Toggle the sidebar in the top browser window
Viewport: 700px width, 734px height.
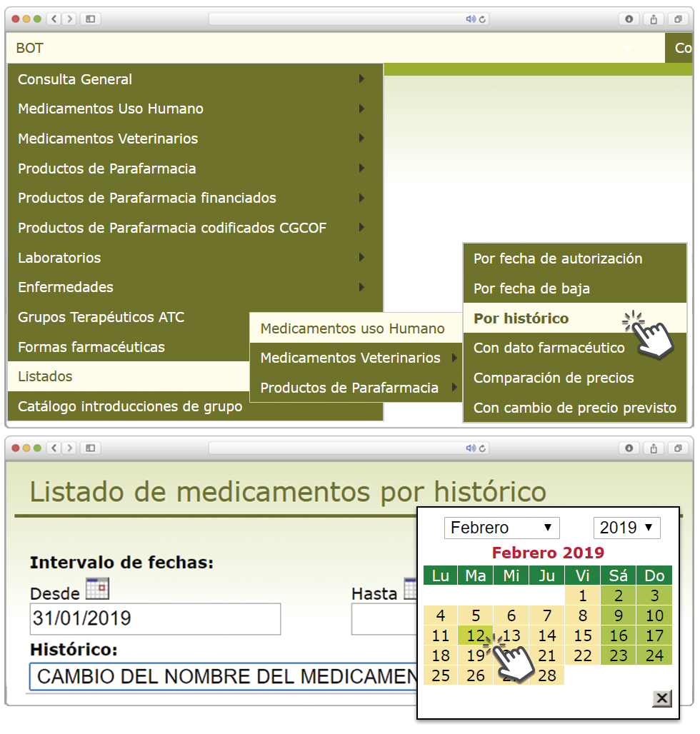point(91,19)
